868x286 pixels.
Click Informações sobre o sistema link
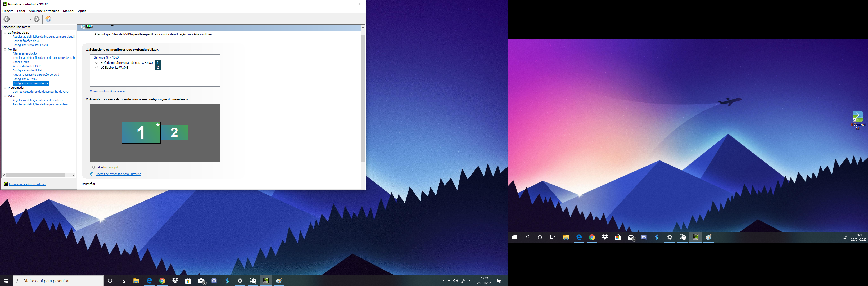coord(27,184)
